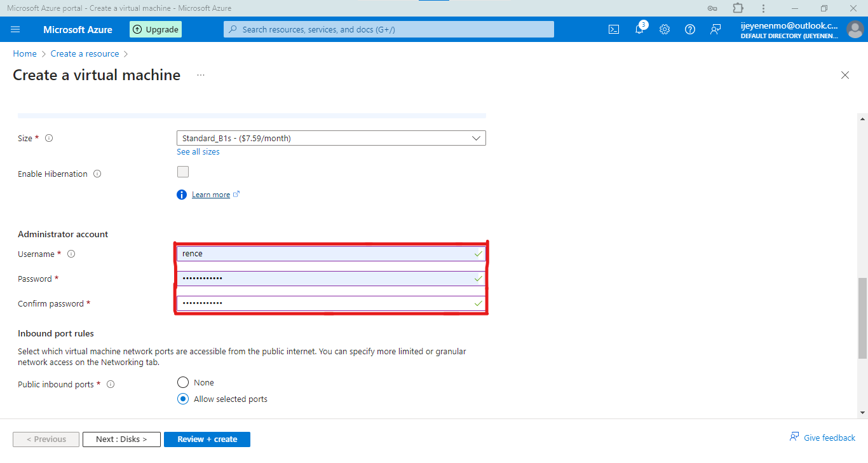Open the Size dropdown
The image size is (868, 463).
click(331, 138)
